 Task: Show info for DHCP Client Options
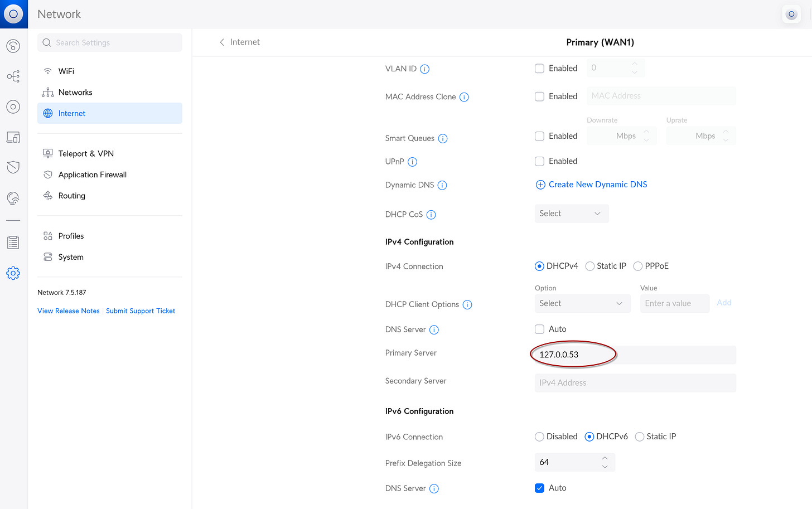tap(467, 305)
